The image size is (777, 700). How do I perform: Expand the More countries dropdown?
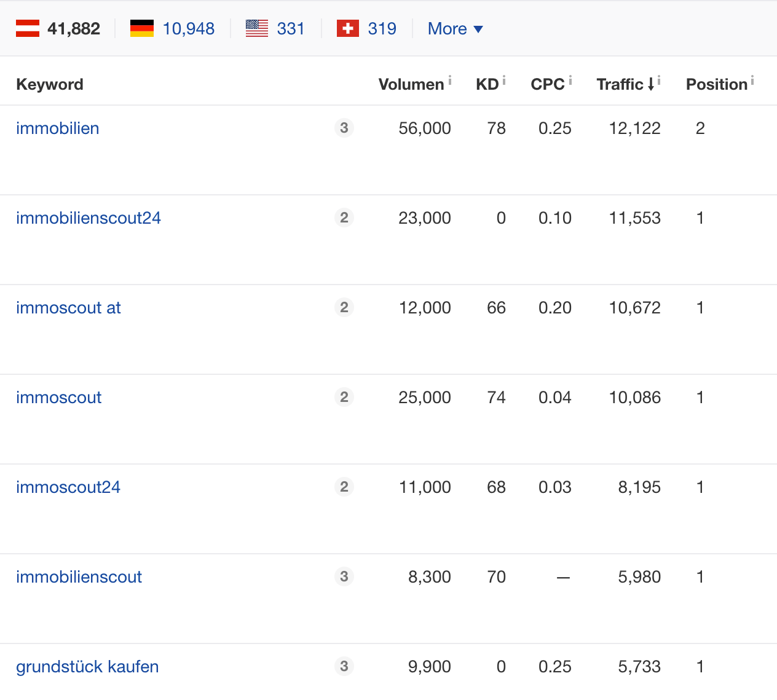click(456, 29)
